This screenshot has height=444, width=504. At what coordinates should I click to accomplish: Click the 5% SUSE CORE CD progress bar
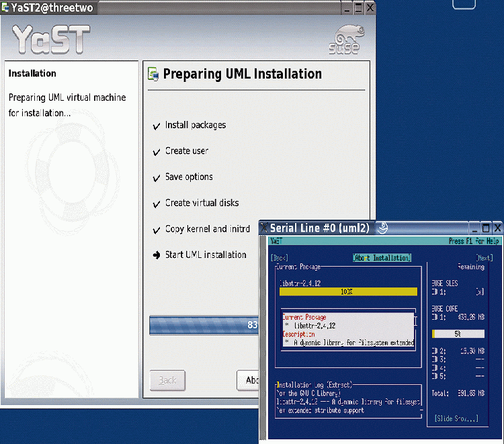(x=458, y=334)
